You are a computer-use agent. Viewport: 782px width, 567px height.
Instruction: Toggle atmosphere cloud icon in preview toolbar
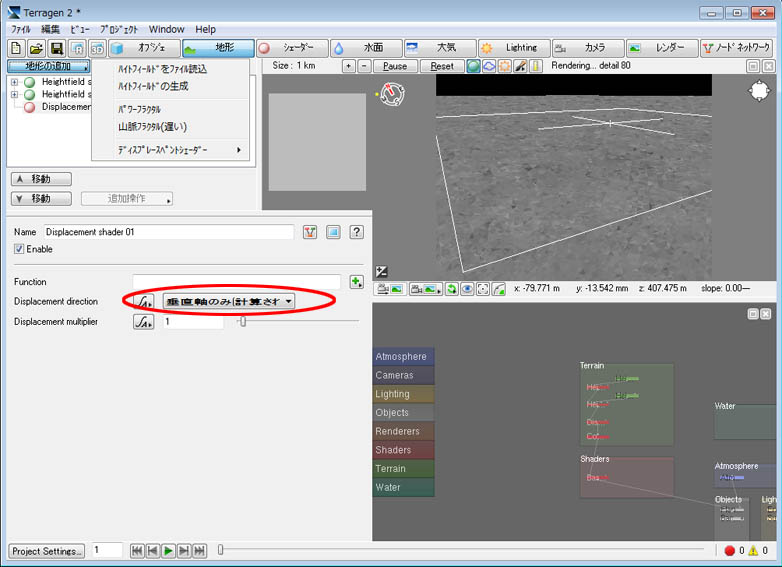(x=489, y=66)
